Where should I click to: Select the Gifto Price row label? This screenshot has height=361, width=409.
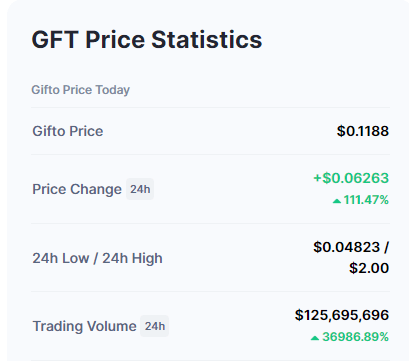[x=68, y=131]
